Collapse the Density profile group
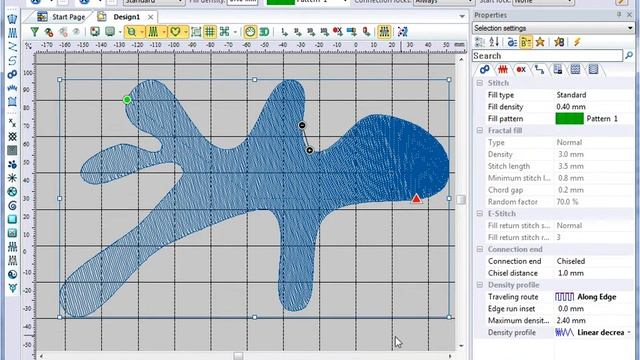The image size is (640, 360). 480,285
